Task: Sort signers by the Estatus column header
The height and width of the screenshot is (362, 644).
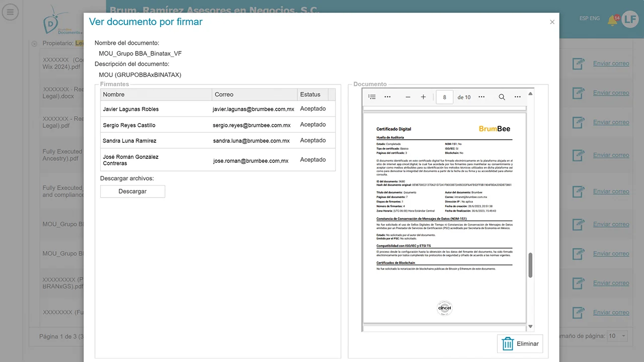Action: tap(312, 95)
